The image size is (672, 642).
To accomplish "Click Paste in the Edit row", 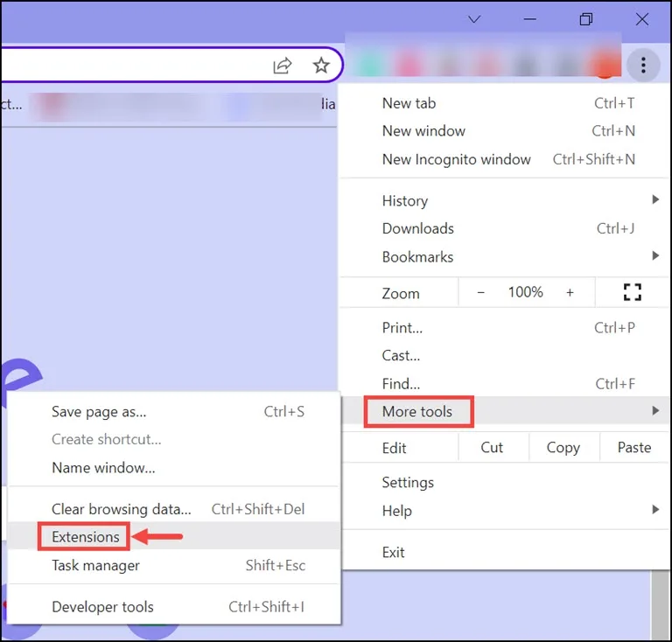I will pyautogui.click(x=634, y=448).
